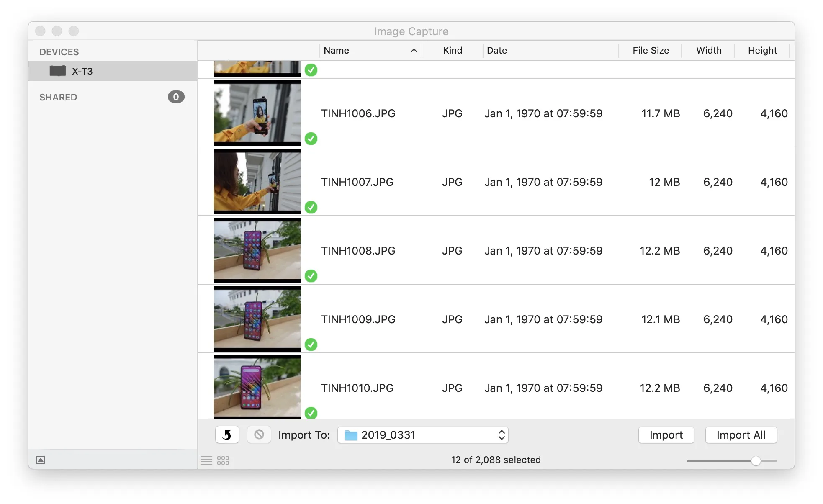Click the SHARED count badge showing 0
Image resolution: width=823 pixels, height=504 pixels.
(176, 97)
